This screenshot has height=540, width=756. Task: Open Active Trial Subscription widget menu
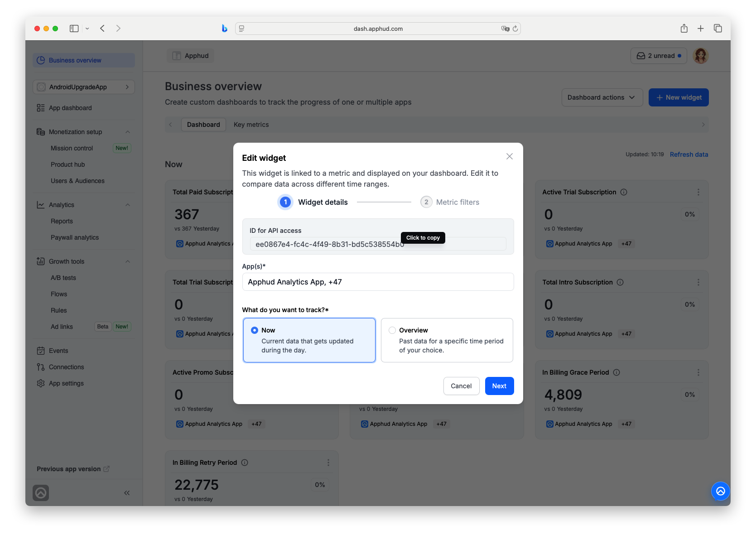point(698,192)
